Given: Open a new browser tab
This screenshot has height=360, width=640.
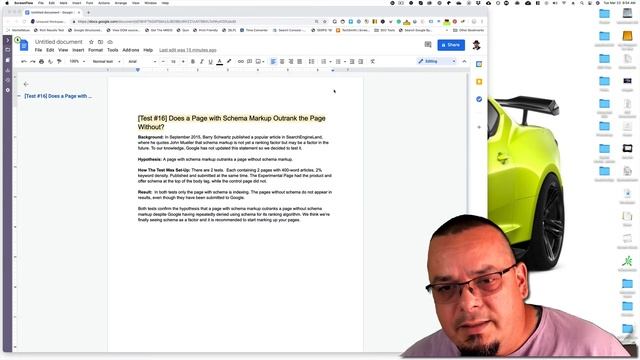Looking at the screenshot, I should pos(88,12).
